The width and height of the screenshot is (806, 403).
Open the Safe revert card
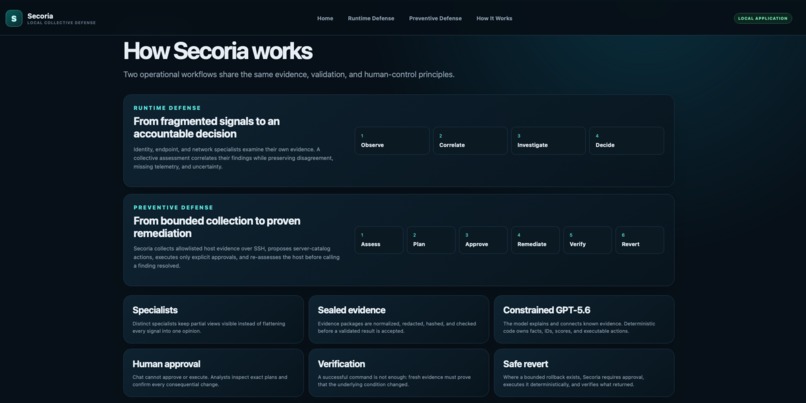[584, 373]
